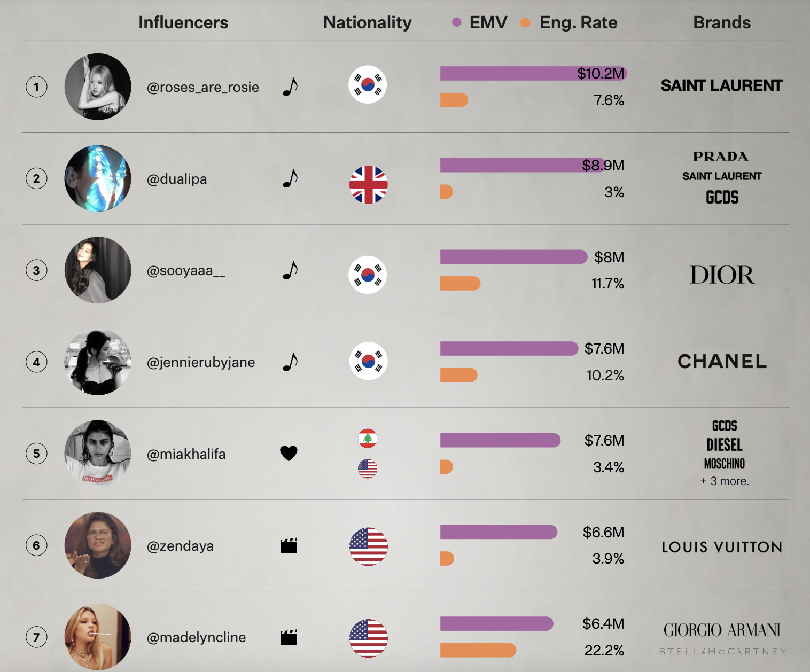Select the Influencers column header

183,22
